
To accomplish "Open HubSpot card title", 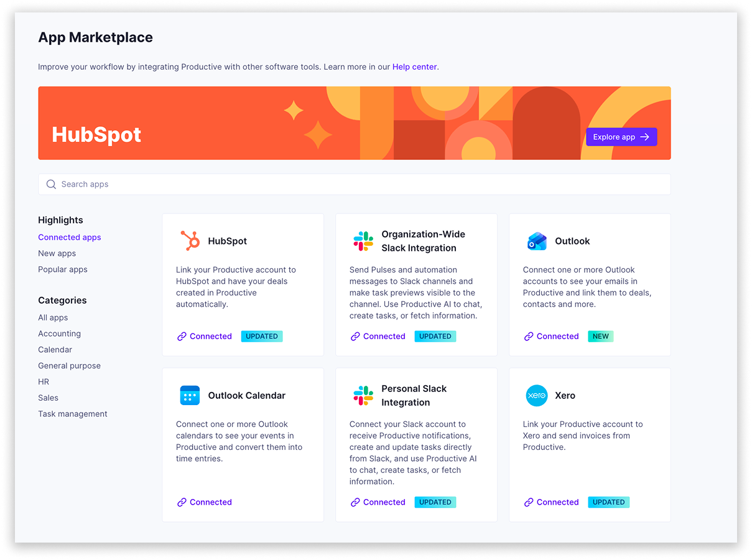I will coord(228,241).
